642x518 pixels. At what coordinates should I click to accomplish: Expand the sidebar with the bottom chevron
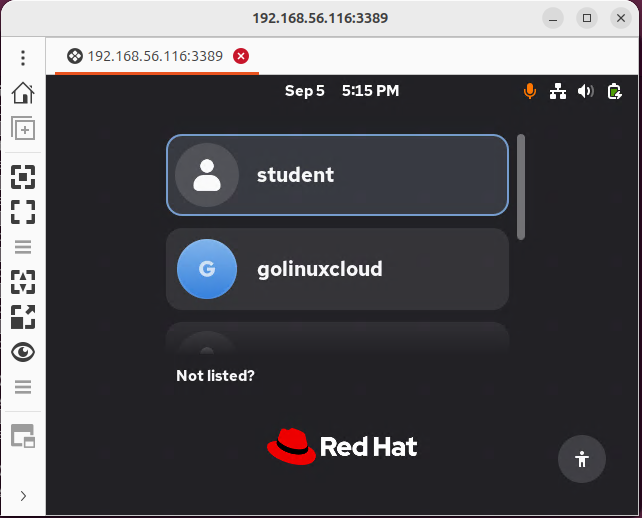pyautogui.click(x=23, y=496)
